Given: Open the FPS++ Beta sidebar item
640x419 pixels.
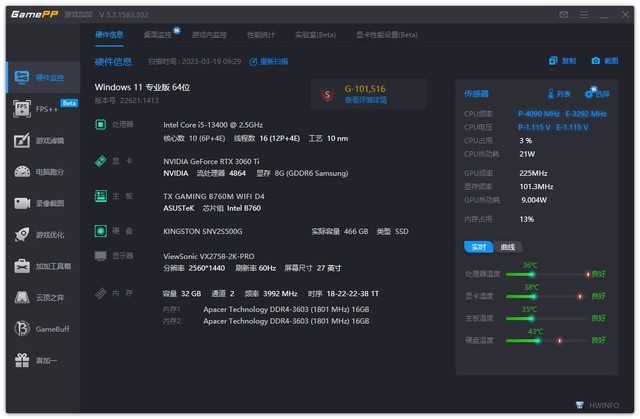Looking at the screenshot, I should 40,108.
